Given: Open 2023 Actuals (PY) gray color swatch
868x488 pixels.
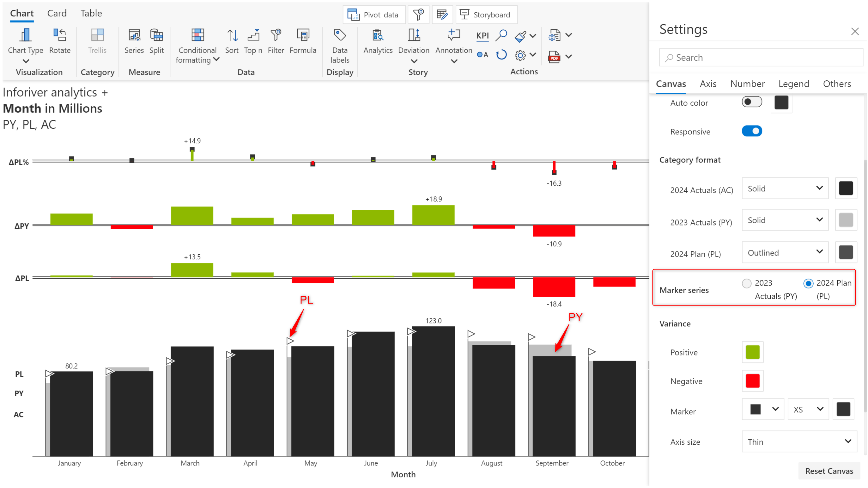Looking at the screenshot, I should pyautogui.click(x=846, y=220).
